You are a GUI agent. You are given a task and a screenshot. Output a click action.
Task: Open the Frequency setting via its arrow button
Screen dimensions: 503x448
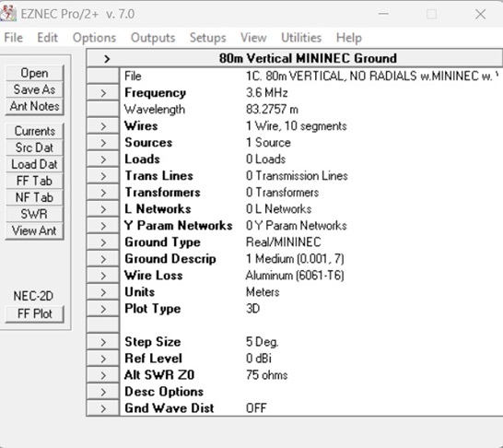pyautogui.click(x=103, y=93)
